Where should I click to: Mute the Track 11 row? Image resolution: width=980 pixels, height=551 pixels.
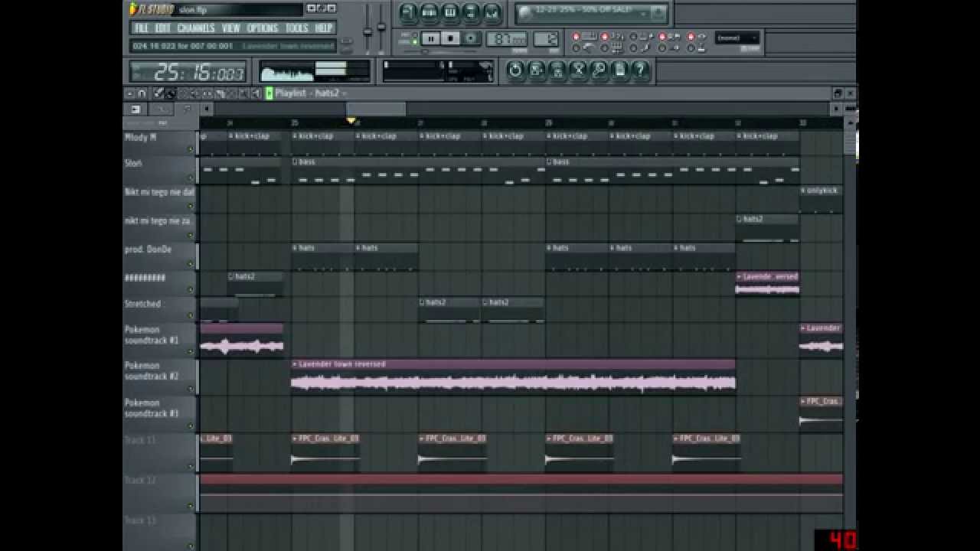coord(191,466)
